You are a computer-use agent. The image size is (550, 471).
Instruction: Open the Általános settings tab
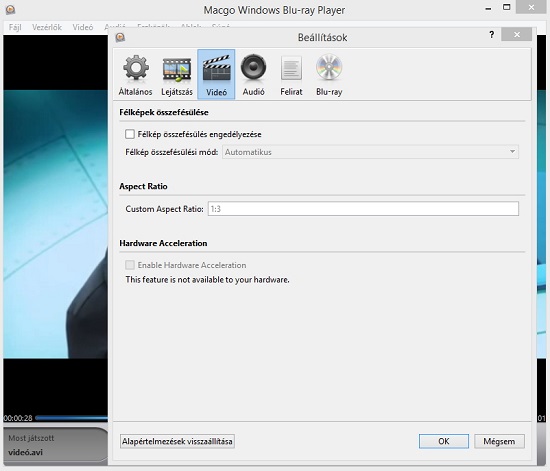point(135,75)
